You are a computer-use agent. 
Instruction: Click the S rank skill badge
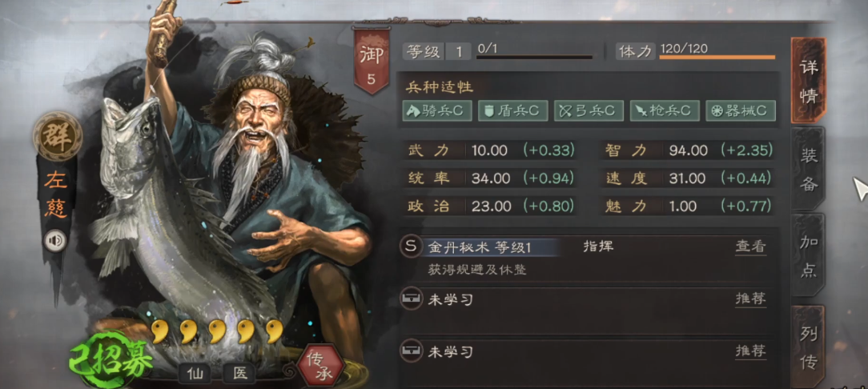[411, 247]
